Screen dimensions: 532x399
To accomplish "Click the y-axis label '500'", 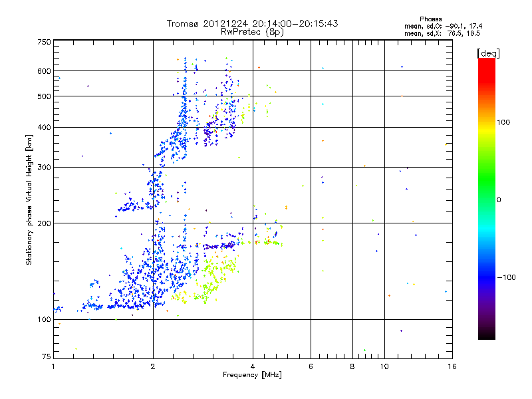I will [x=44, y=96].
